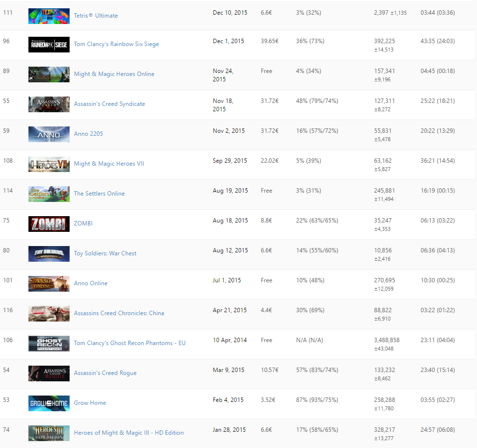Open Assassins Creed Chronicles: China link
The height and width of the screenshot is (448, 477).
click(119, 313)
